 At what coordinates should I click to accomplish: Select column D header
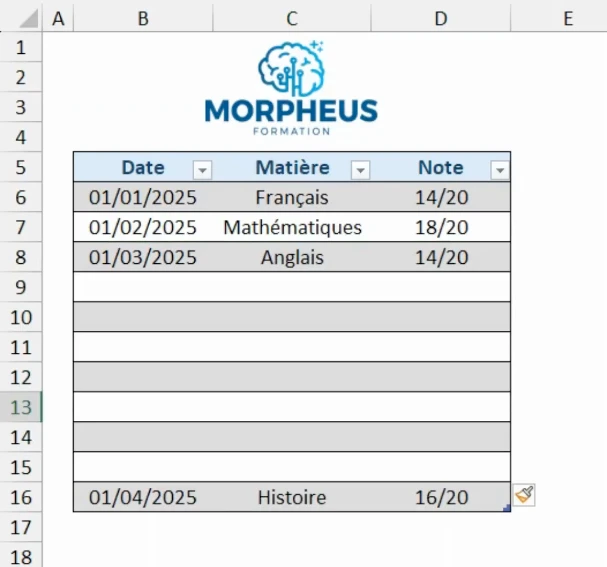coord(441,18)
